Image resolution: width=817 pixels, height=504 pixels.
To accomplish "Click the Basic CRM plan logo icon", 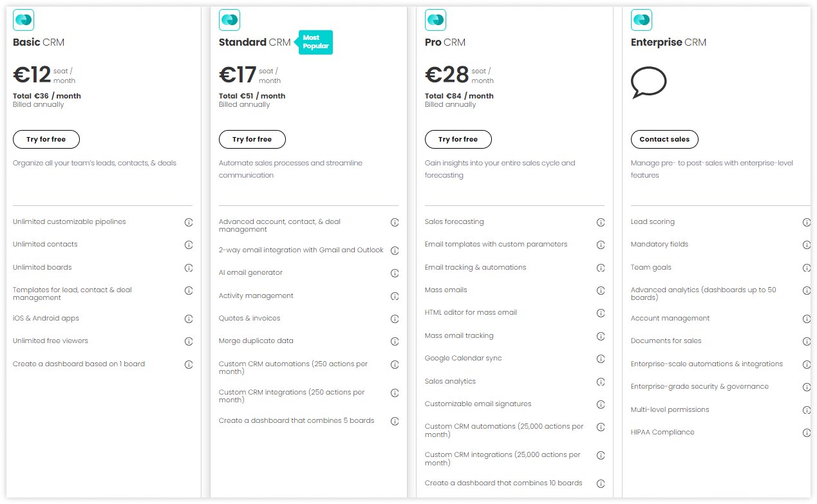I will 23,20.
